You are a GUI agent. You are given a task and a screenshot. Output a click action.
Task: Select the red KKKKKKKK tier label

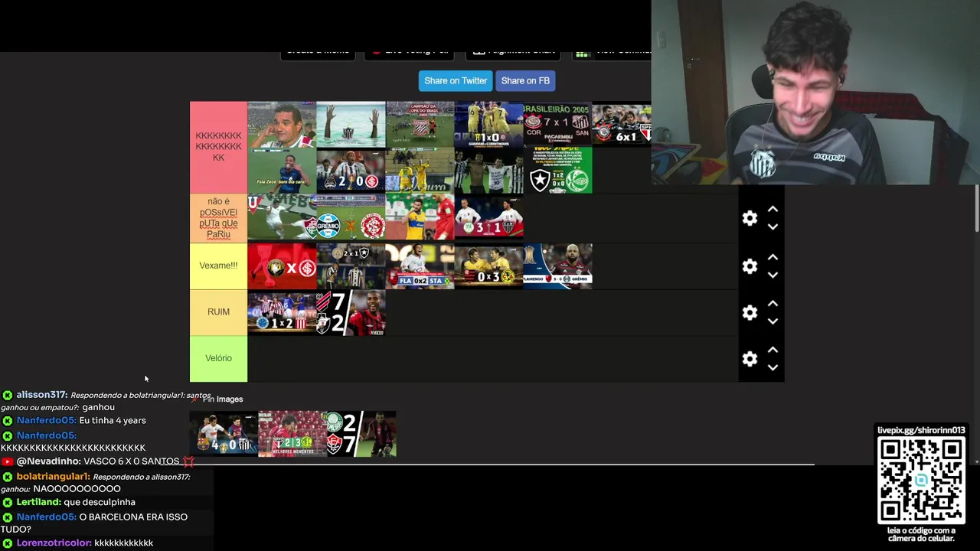[x=218, y=147]
